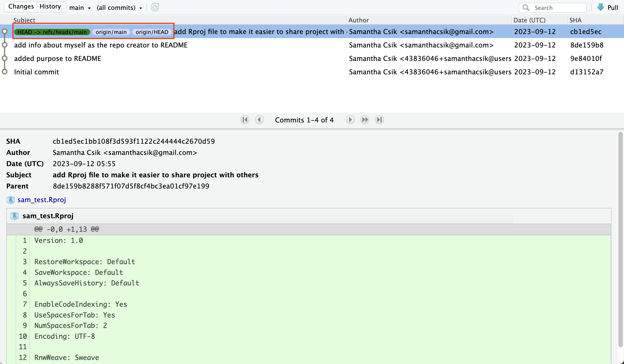The image size is (624, 364).
Task: Click the origin/main ref label
Action: pos(111,32)
